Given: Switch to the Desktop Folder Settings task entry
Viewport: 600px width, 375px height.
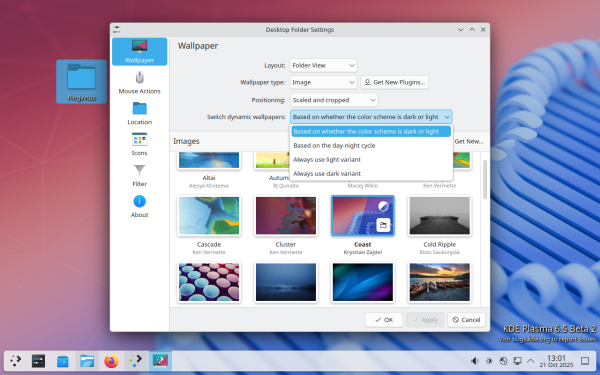Looking at the screenshot, I should [x=160, y=361].
